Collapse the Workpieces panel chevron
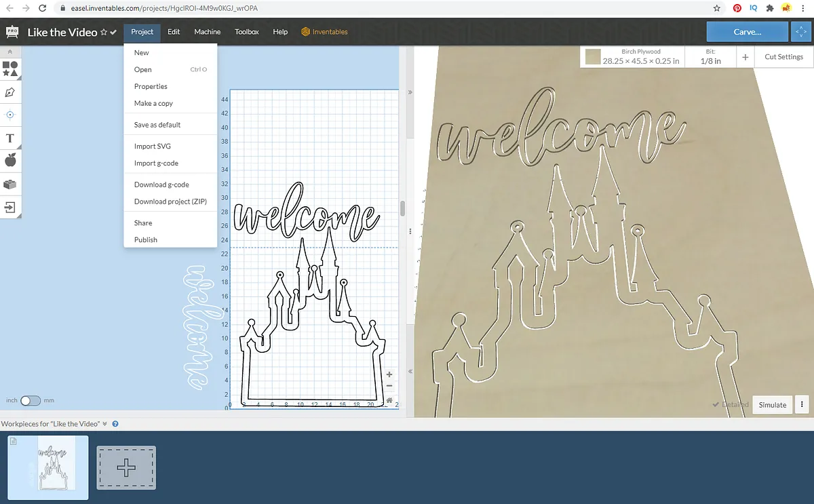Image resolution: width=814 pixels, height=504 pixels. click(x=105, y=424)
